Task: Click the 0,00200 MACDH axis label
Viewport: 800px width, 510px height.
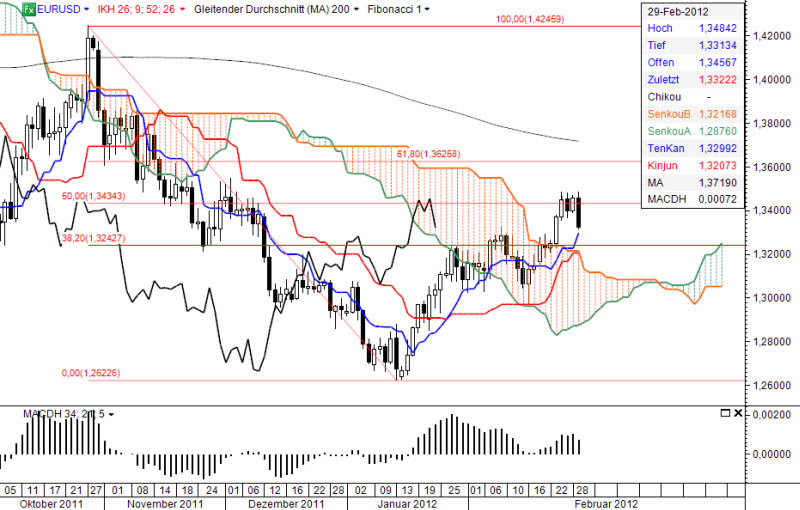Action: tap(772, 415)
